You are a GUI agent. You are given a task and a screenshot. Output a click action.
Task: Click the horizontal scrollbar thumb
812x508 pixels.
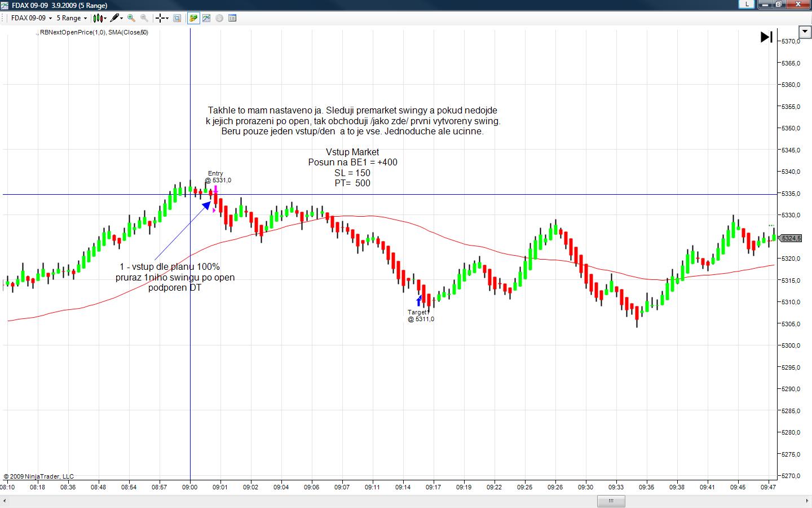click(611, 501)
